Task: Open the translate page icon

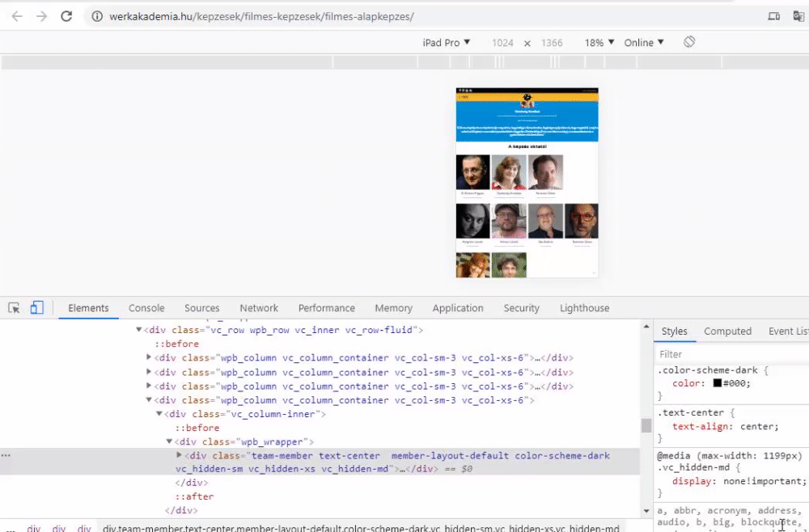Action: tap(798, 16)
